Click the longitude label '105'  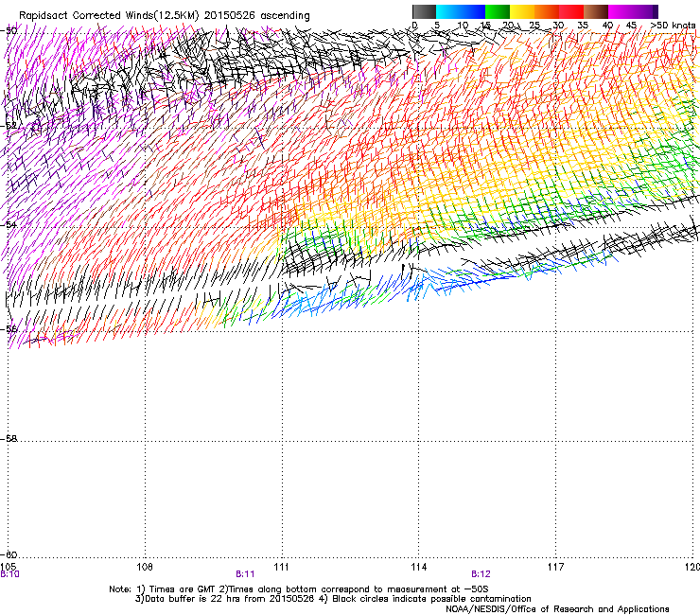click(x=8, y=567)
